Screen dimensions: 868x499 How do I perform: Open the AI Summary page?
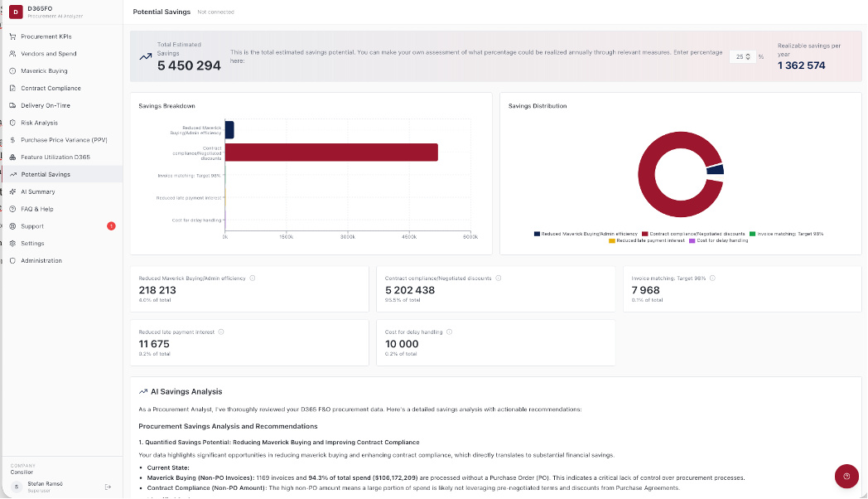click(x=38, y=191)
